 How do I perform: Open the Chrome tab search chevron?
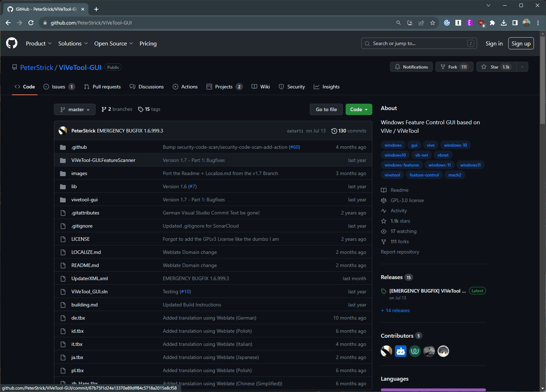pyautogui.click(x=488, y=5)
